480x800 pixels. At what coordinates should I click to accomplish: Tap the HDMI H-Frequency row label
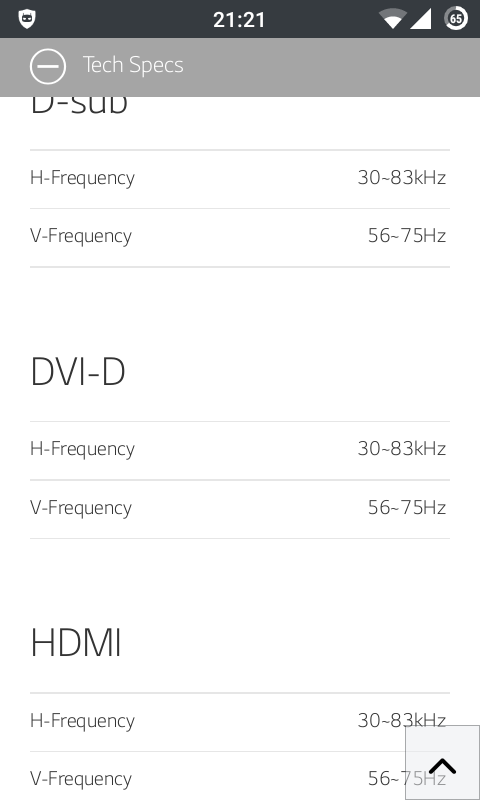click(82, 721)
